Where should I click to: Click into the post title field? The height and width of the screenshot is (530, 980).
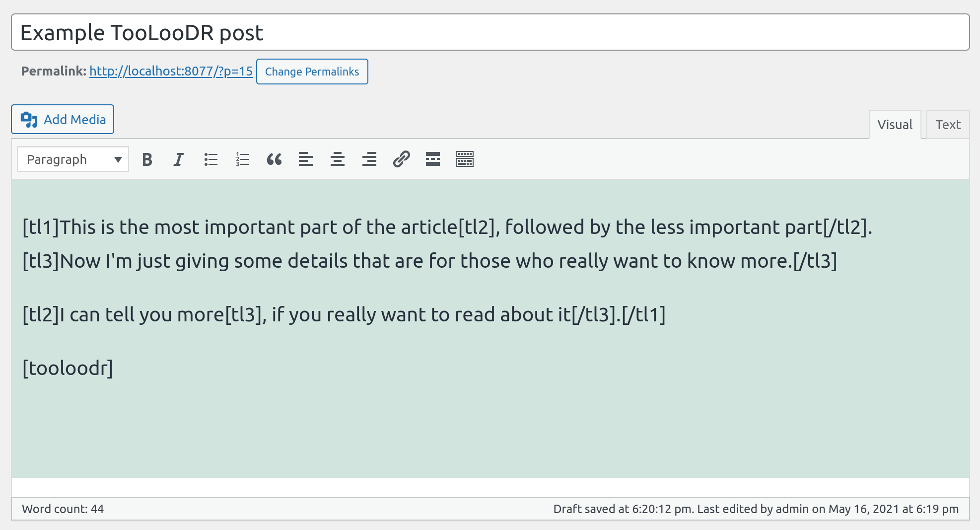click(490, 33)
